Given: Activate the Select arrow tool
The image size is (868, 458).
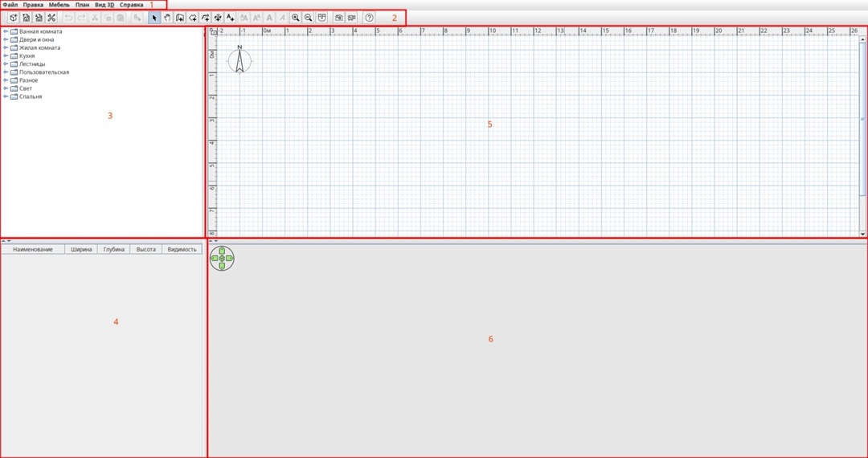Looking at the screenshot, I should click(154, 18).
